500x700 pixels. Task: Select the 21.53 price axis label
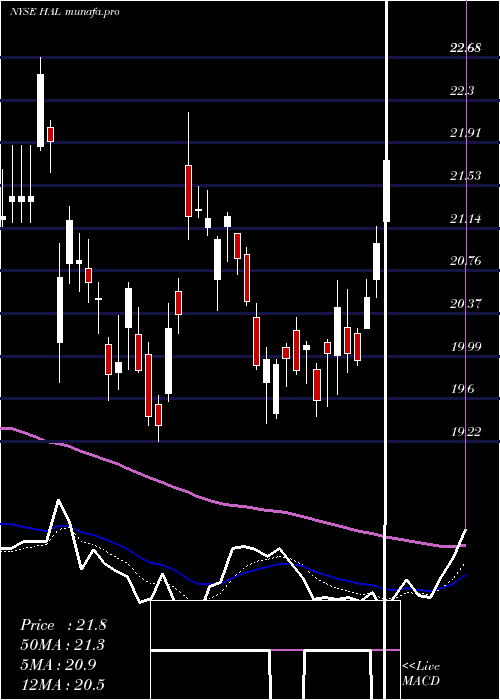[466, 176]
